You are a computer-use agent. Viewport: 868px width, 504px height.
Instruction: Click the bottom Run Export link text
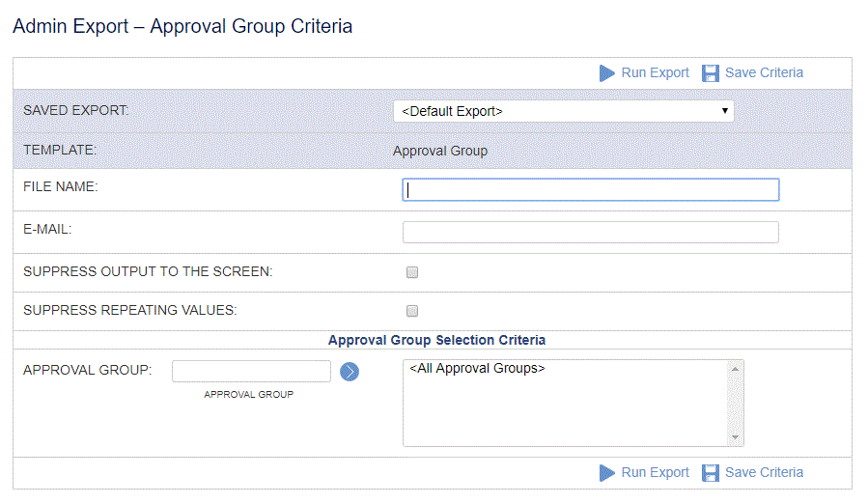655,473
